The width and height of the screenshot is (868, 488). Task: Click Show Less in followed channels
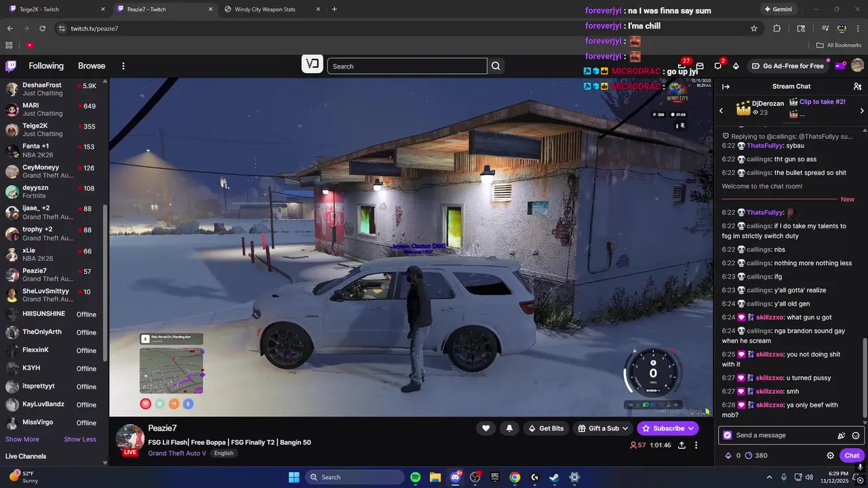pyautogui.click(x=80, y=439)
